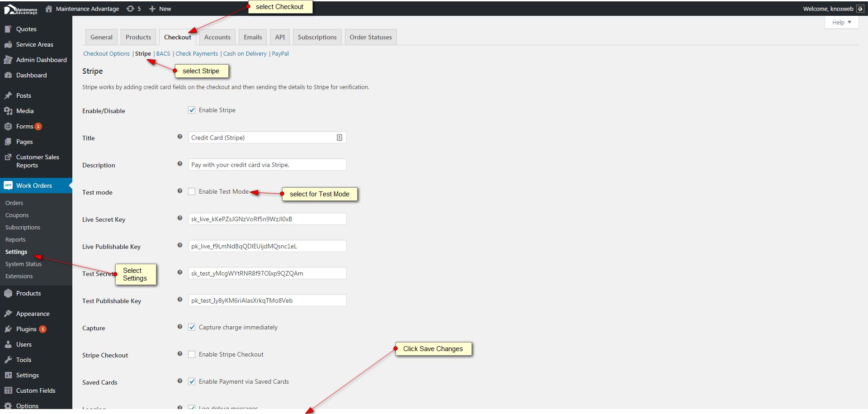Click the help tooltip icon for Title
868x414 pixels.
pos(179,137)
